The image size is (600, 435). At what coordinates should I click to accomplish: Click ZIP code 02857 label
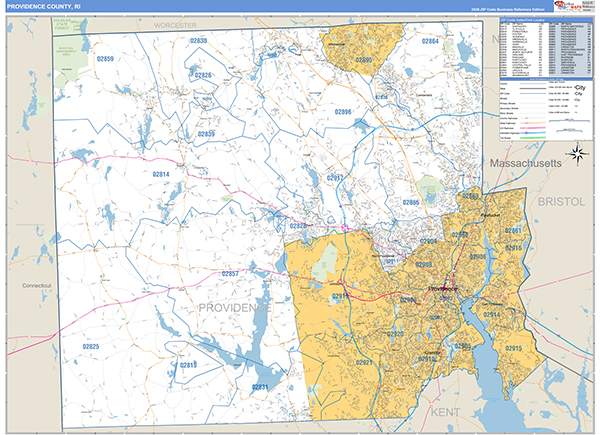coord(229,273)
